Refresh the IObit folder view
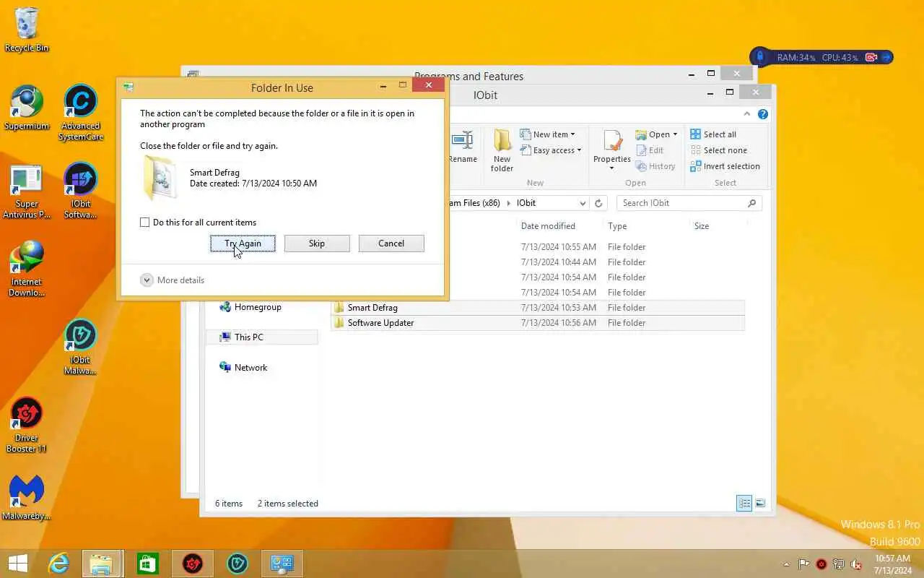The width and height of the screenshot is (924, 578). pos(598,203)
